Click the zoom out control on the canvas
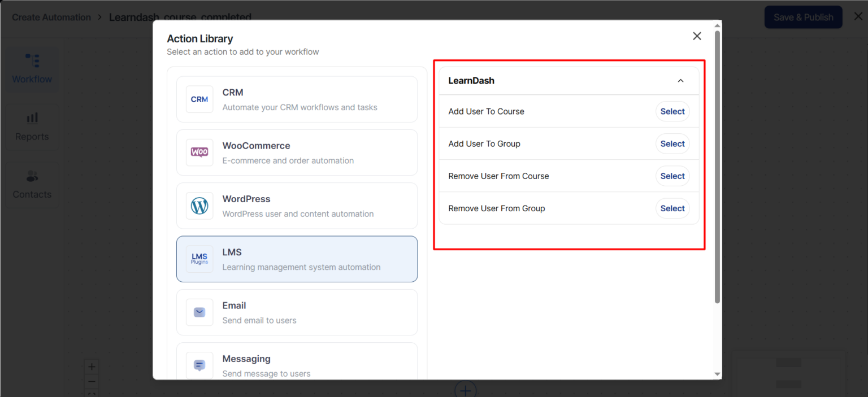 (92, 381)
